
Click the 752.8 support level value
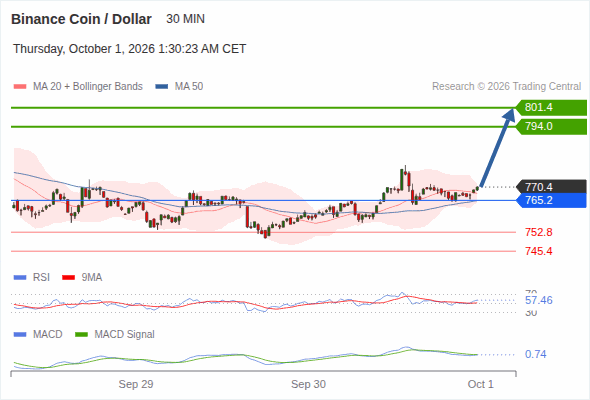[x=539, y=232]
